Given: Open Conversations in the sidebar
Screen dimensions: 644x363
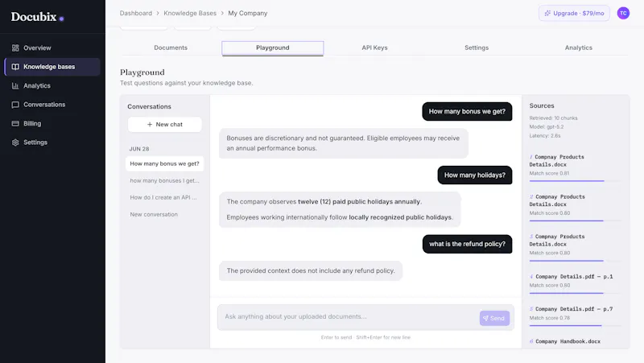Looking at the screenshot, I should 52,105.
